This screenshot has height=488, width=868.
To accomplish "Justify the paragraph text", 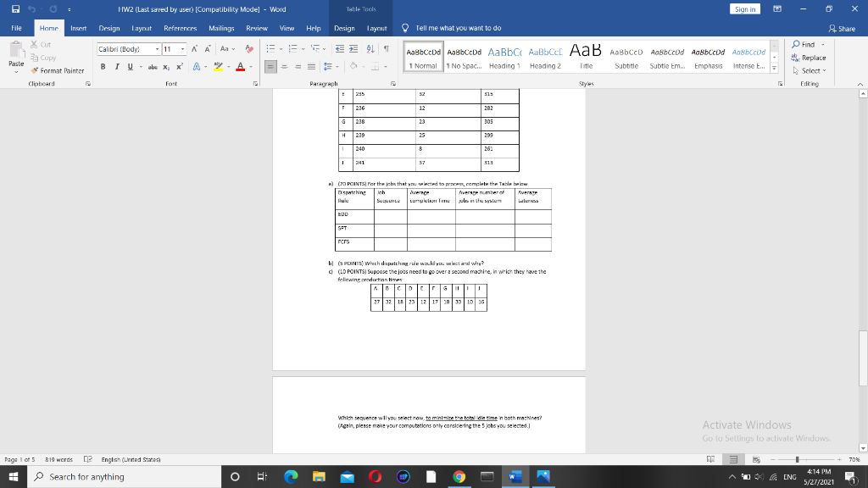I will tap(312, 66).
